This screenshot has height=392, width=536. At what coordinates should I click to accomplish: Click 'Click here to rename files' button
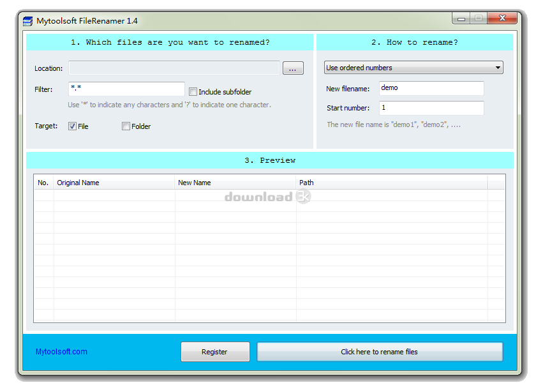[380, 352]
